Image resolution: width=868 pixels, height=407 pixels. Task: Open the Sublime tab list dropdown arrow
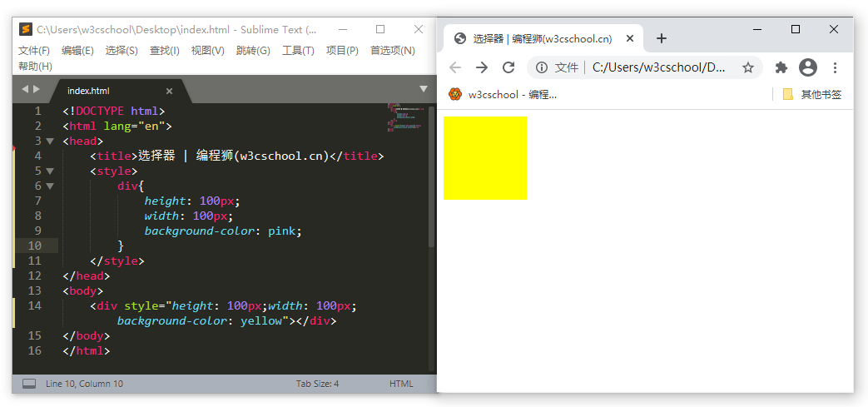423,89
